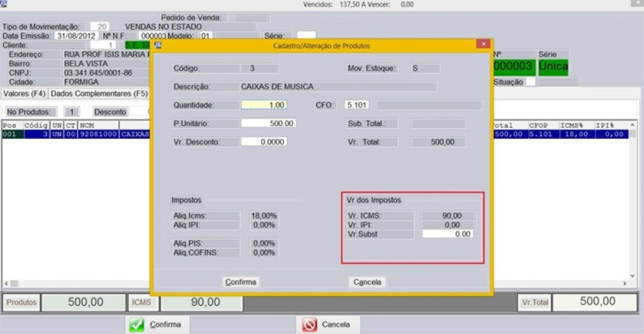This screenshot has height=334, width=644.
Task: Click the Quantidade input field
Action: point(264,105)
